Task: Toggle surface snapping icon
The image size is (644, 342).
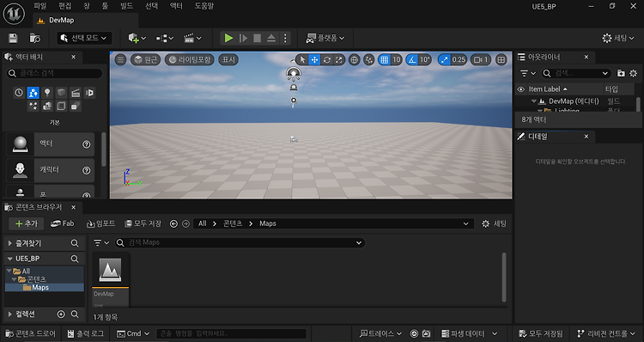Action: [x=369, y=59]
